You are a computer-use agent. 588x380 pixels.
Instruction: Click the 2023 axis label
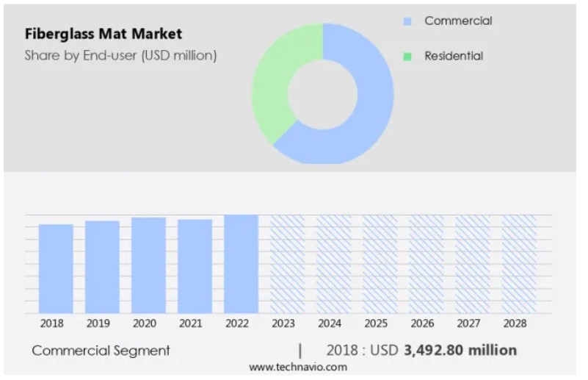[283, 323]
